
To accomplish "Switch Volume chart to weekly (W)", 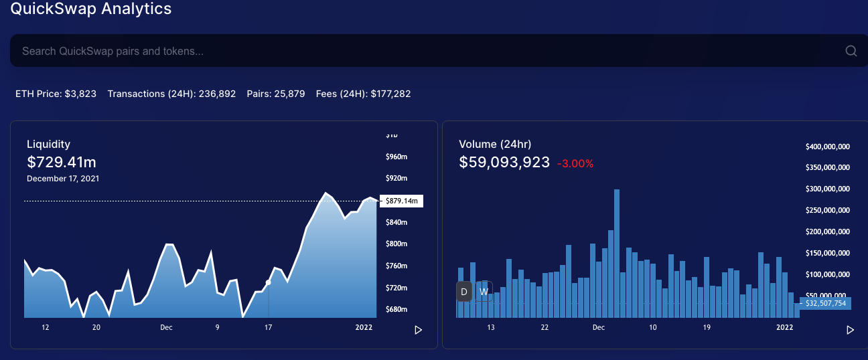I will pyautogui.click(x=484, y=292).
